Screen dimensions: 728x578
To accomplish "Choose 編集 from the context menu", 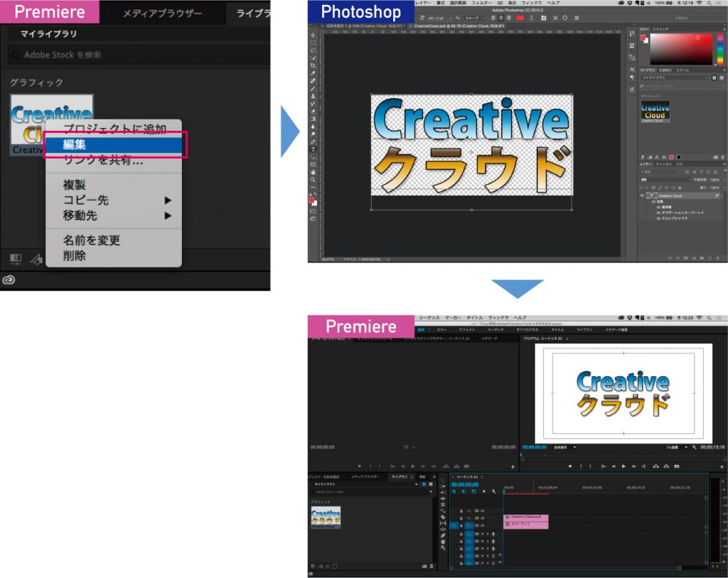I will (x=114, y=144).
